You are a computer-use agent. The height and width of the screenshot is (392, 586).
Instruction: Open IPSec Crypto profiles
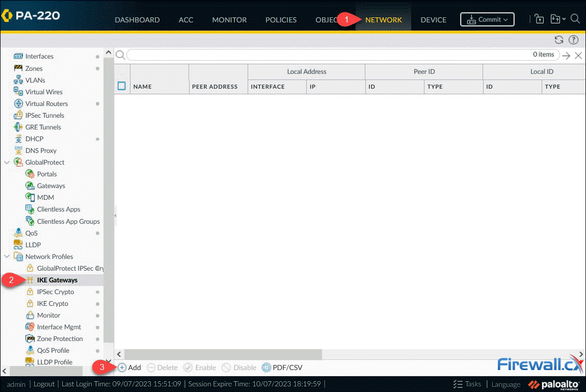[x=56, y=292]
